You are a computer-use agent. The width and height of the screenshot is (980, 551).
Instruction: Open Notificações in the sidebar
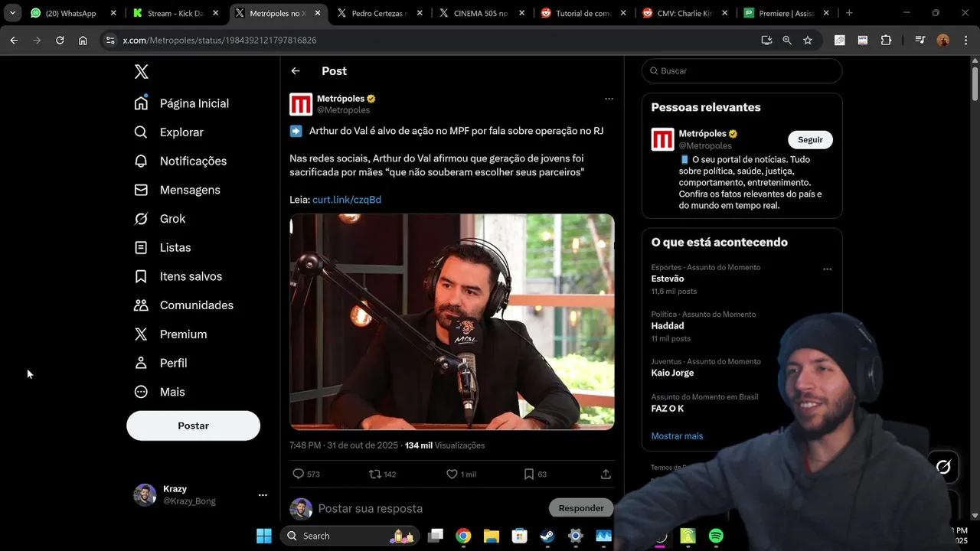click(x=180, y=161)
